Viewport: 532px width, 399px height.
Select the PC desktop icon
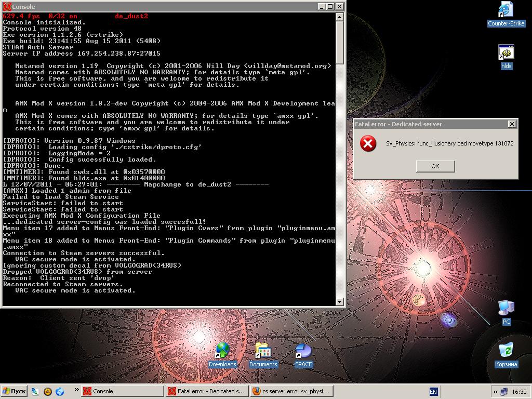(x=506, y=312)
